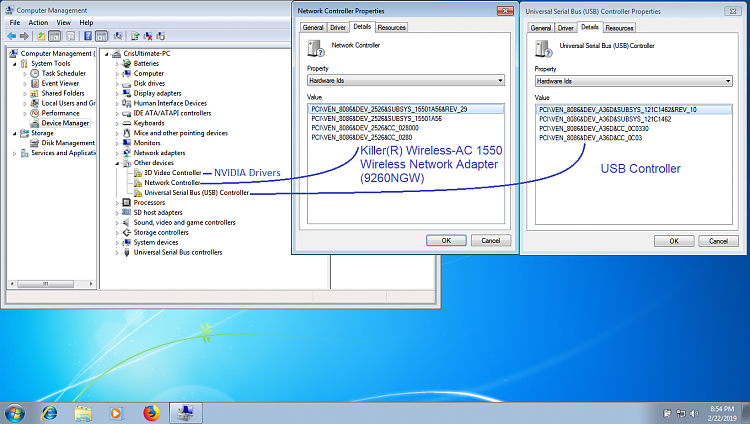The image size is (750, 424).
Task: Expand the Processors category
Action: tap(117, 203)
